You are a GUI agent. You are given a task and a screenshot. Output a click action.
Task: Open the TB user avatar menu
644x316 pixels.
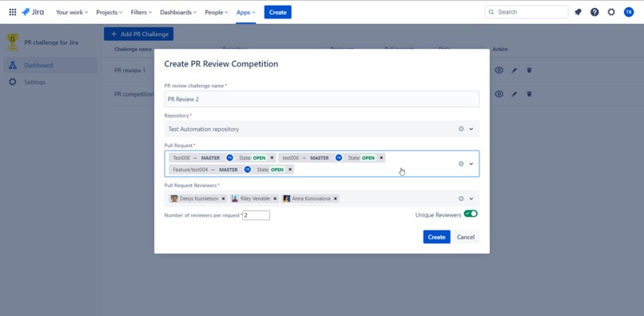[628, 12]
